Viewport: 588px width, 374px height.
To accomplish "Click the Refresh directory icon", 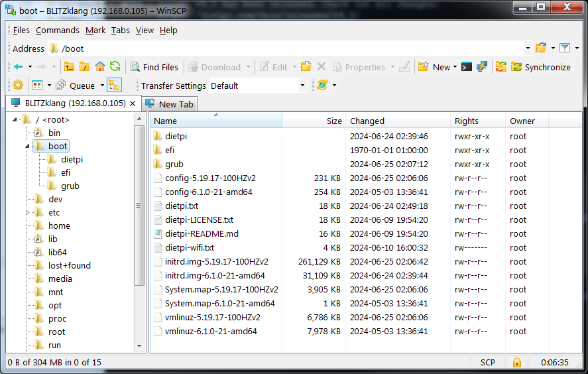I will click(115, 67).
